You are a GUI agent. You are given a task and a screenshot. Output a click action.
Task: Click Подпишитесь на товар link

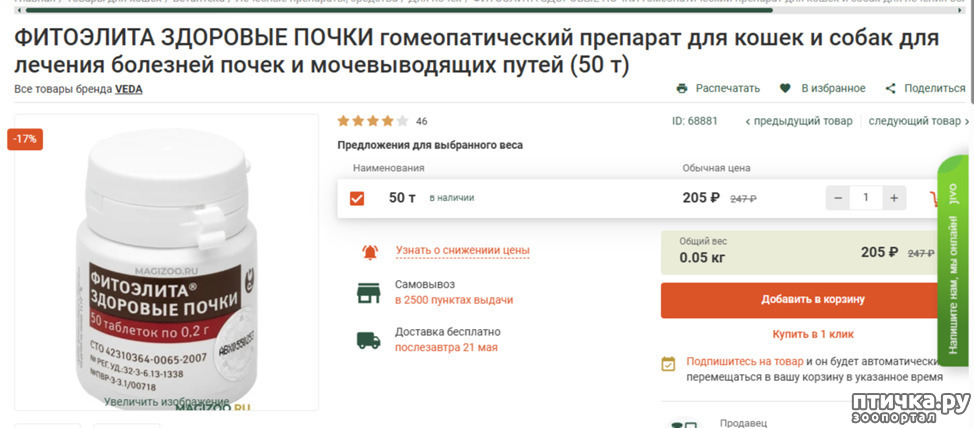pos(745,361)
